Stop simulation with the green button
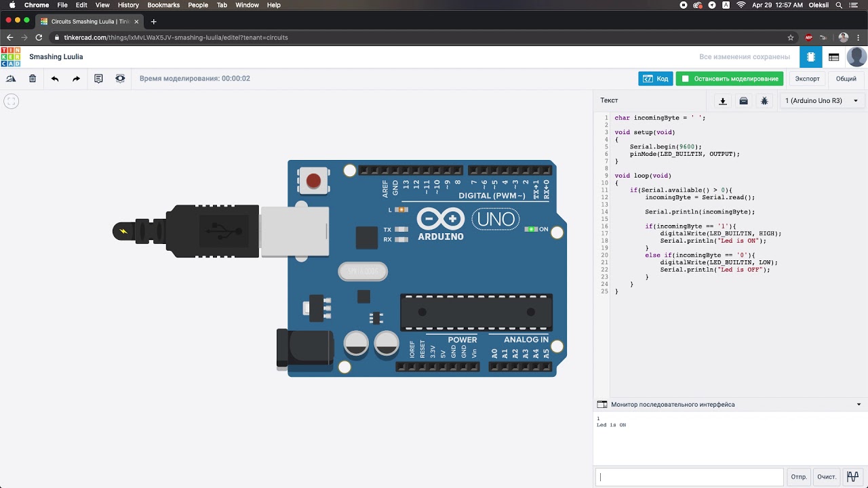This screenshot has height=488, width=868. 729,79
